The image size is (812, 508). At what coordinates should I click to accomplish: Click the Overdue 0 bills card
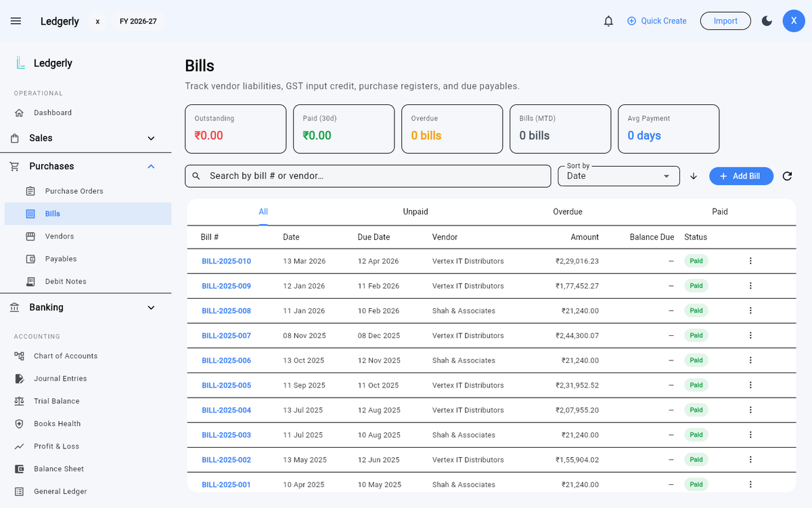[452, 129]
